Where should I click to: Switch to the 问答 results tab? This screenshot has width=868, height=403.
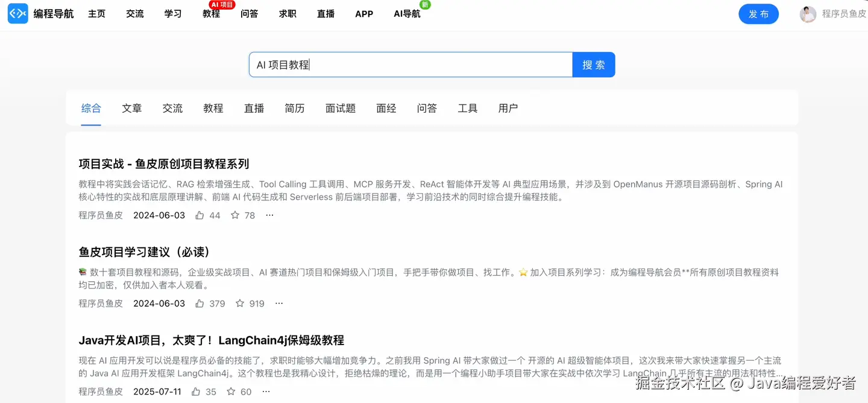427,109
